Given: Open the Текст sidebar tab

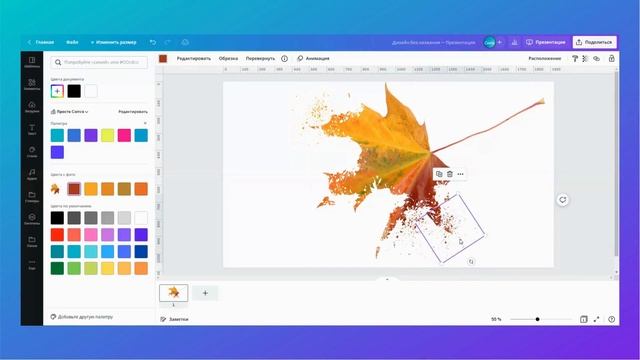Looking at the screenshot, I should (x=32, y=129).
